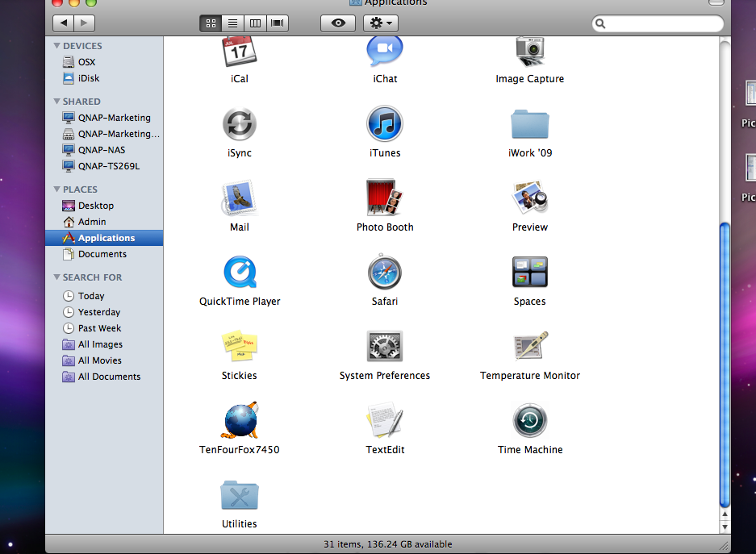
Task: Select System Preferences icon
Action: (385, 347)
